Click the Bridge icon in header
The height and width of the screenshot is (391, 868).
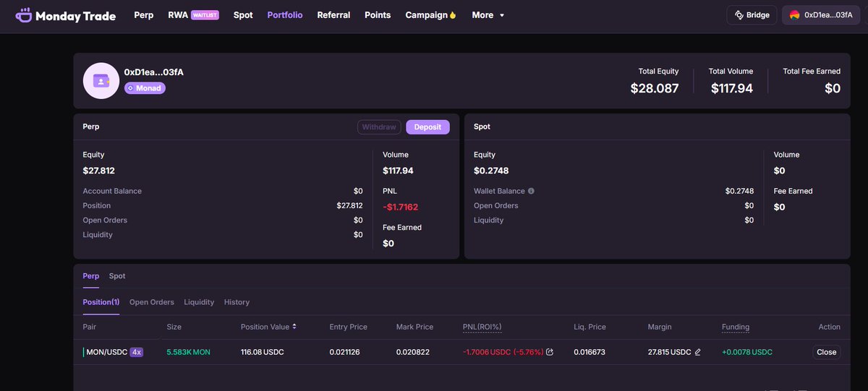pyautogui.click(x=739, y=15)
